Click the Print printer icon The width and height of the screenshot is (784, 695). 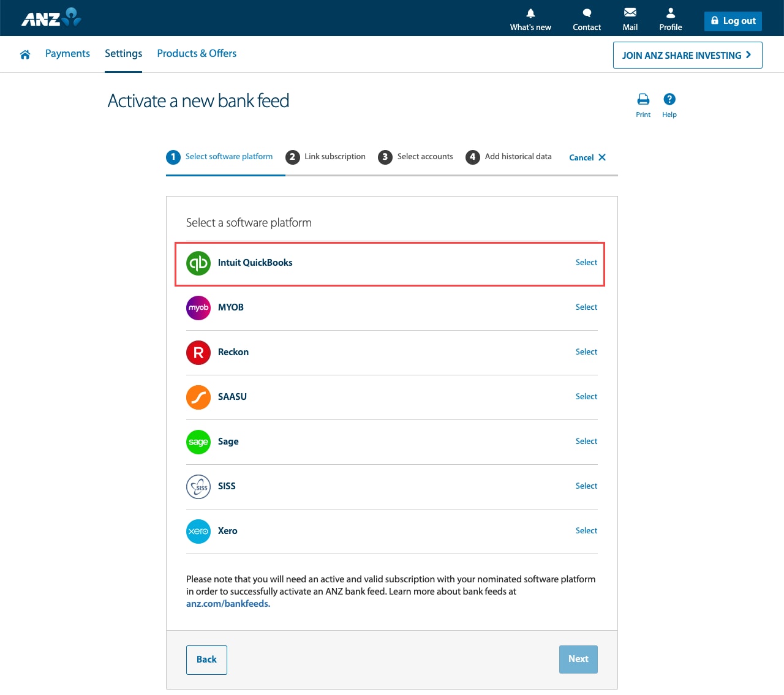[643, 99]
